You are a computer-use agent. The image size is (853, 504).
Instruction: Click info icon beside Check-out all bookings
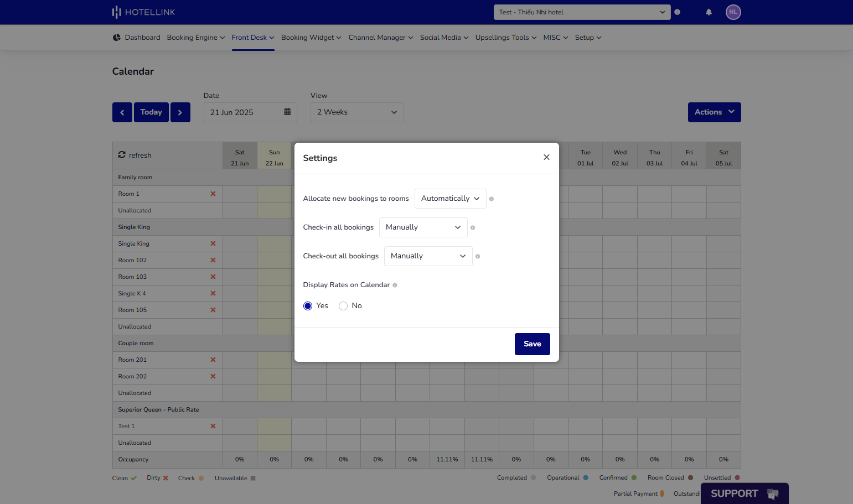(x=478, y=256)
